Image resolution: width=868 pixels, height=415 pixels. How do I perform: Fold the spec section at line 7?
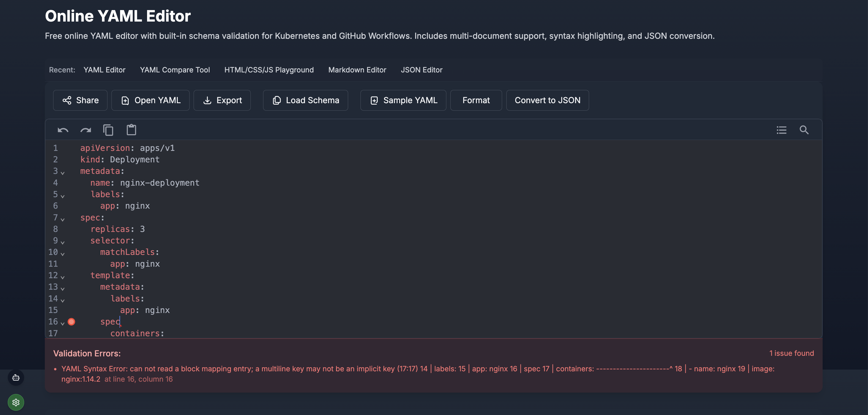click(63, 219)
